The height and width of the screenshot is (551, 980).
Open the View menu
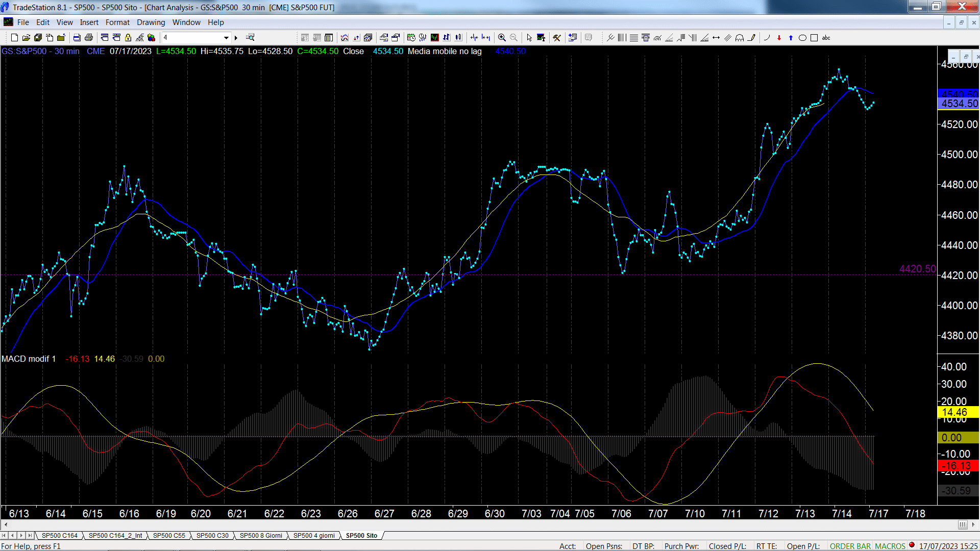(x=64, y=22)
